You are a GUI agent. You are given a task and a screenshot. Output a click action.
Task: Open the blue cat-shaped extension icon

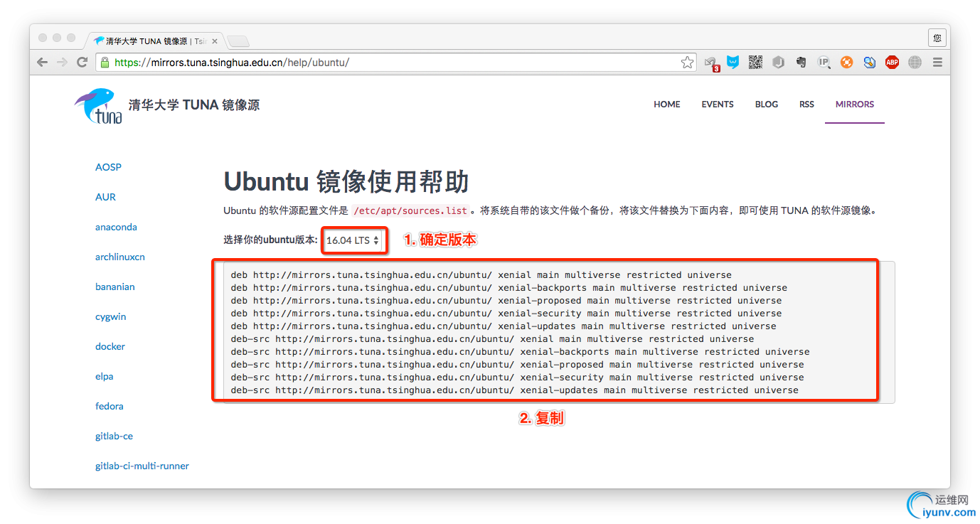733,63
